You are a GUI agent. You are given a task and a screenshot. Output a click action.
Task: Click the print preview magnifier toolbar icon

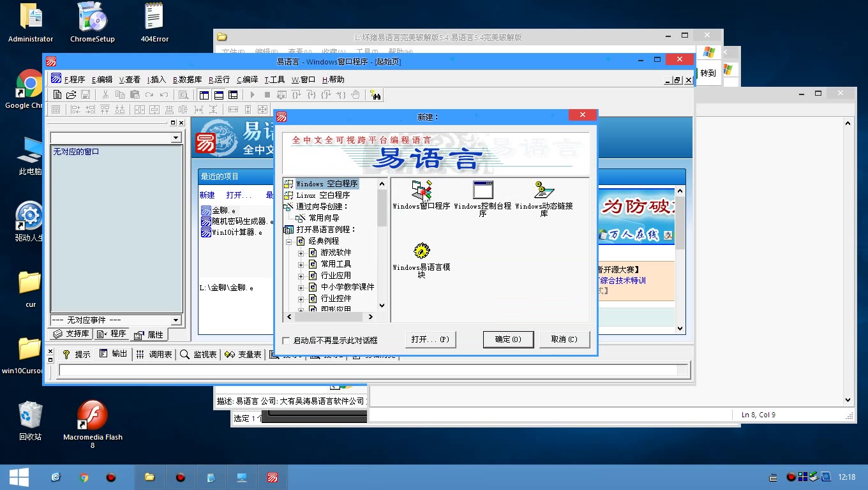(x=184, y=95)
